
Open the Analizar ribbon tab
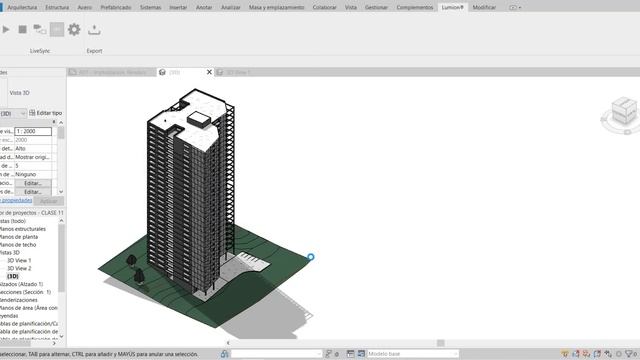231,7
